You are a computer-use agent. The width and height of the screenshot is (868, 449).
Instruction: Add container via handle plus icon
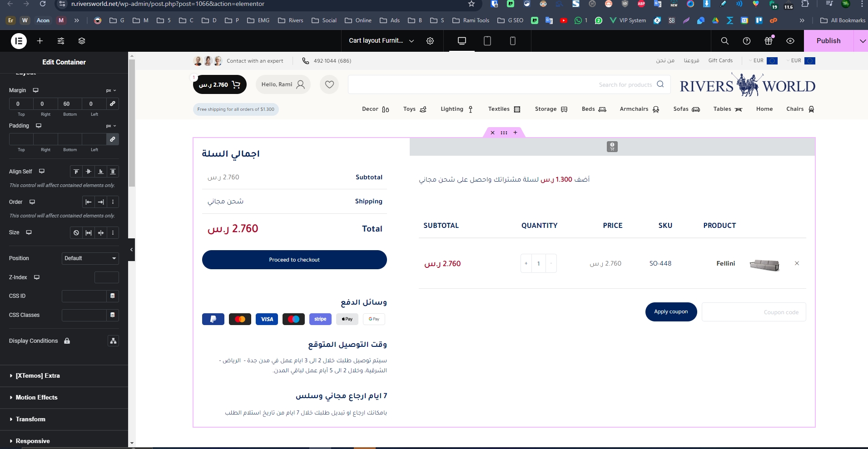515,133
